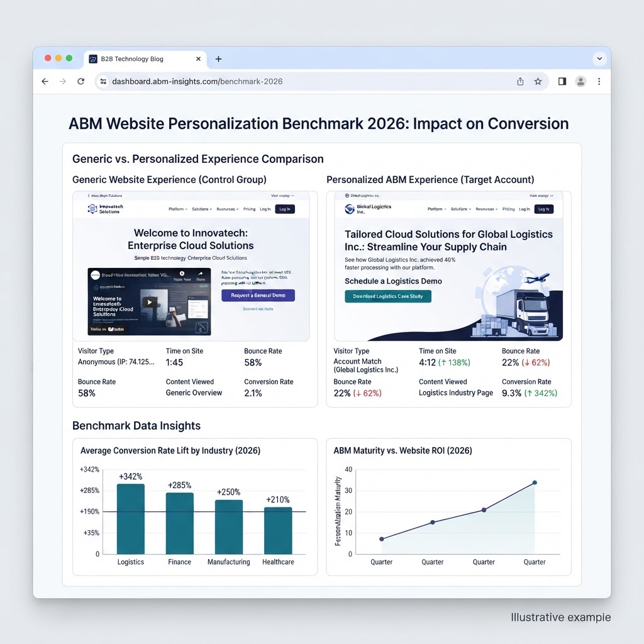This screenshot has width=644, height=644.
Task: Open the side panel icon
Action: point(562,81)
